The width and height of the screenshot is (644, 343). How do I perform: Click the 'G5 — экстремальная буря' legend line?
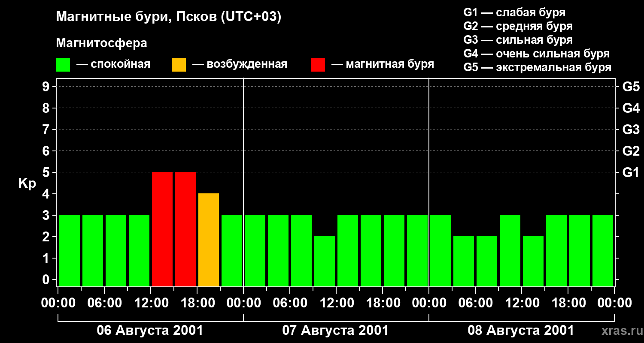538,67
